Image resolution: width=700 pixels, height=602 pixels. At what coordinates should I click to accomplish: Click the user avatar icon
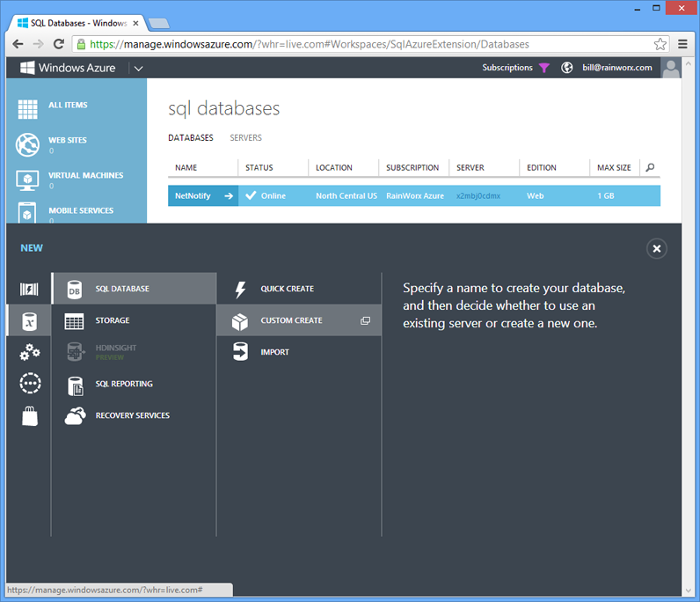point(670,69)
